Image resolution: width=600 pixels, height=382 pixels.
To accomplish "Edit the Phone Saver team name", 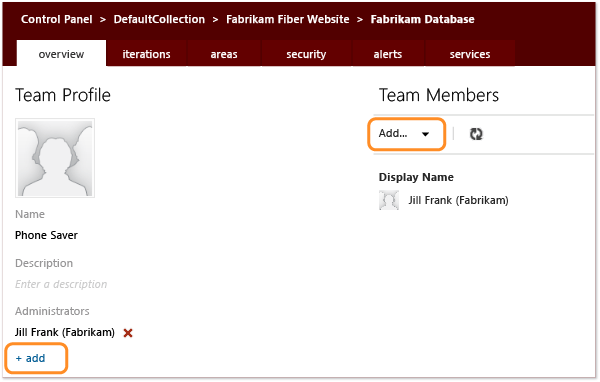I will point(46,235).
